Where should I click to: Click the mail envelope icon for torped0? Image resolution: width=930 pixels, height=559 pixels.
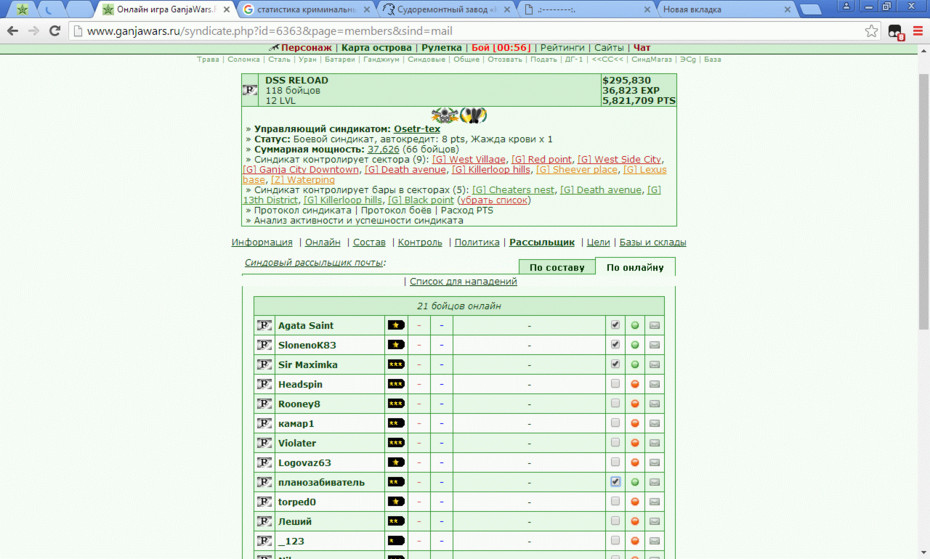(x=654, y=501)
